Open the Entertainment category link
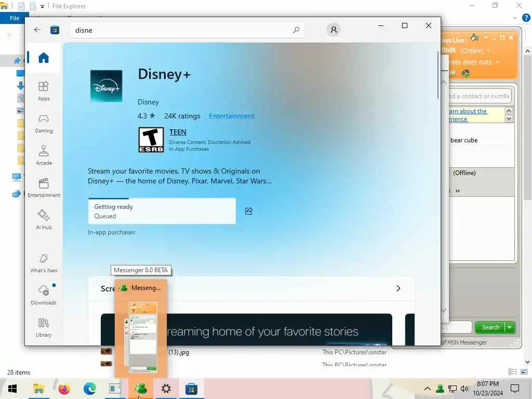This screenshot has height=399, width=532. click(231, 116)
